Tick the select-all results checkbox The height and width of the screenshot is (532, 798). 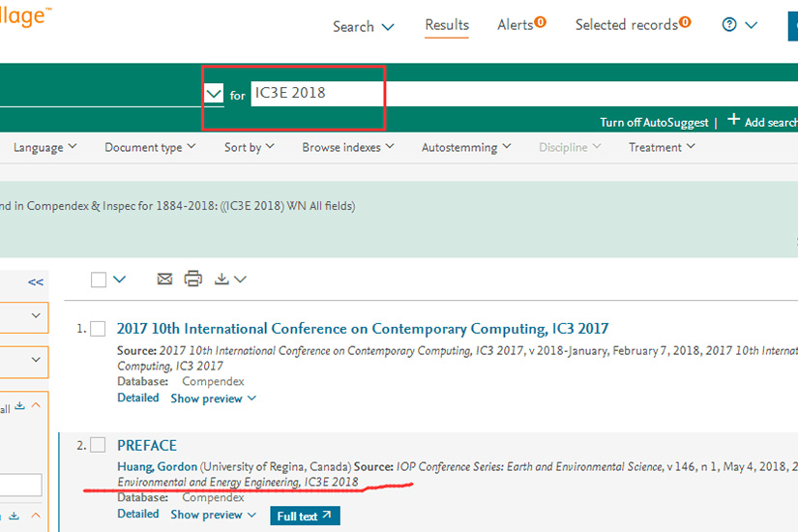point(99,280)
